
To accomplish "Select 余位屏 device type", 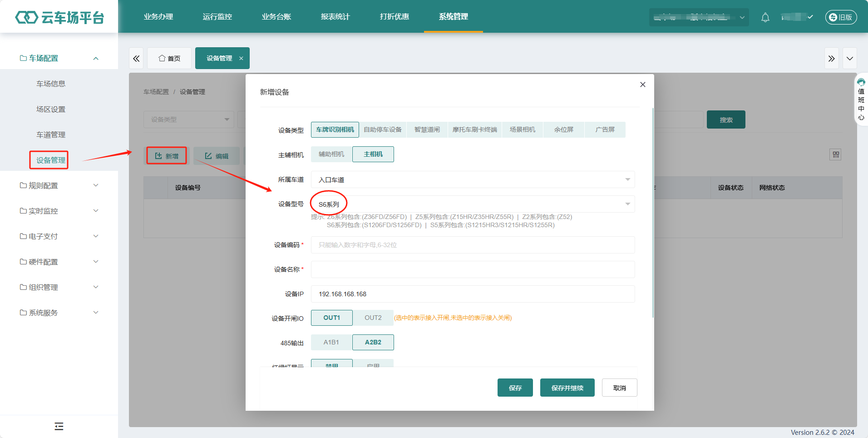I will pyautogui.click(x=564, y=129).
